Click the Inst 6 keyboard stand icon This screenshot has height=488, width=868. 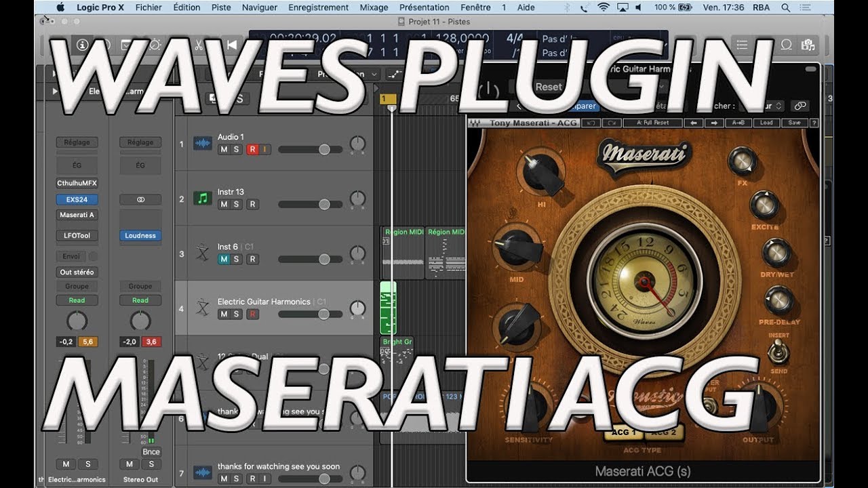point(202,253)
